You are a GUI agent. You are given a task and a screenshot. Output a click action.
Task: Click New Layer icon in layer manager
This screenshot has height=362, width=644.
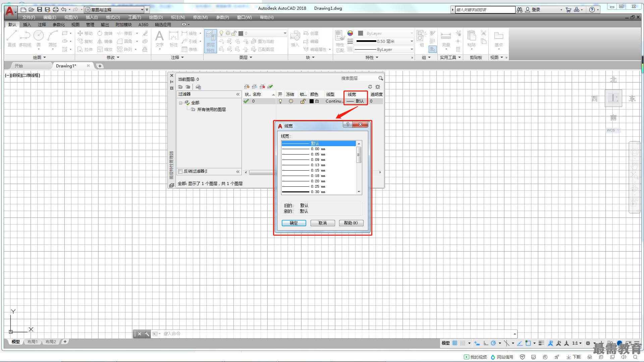(x=247, y=87)
